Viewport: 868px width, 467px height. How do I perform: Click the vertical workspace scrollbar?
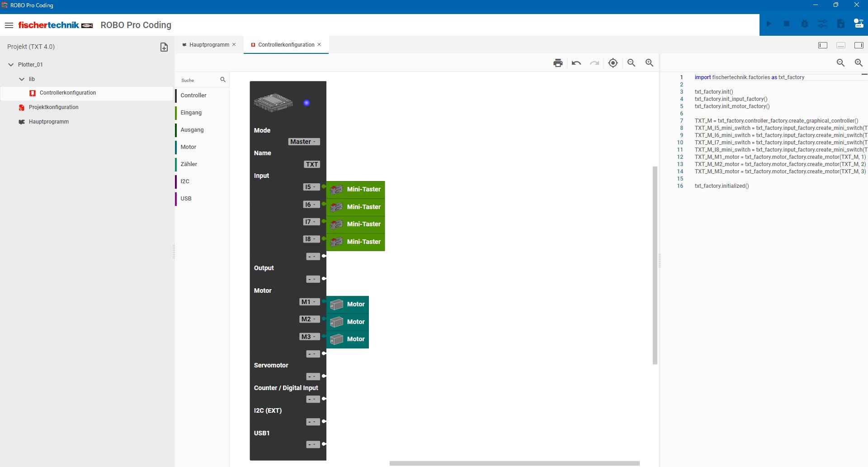point(655,265)
